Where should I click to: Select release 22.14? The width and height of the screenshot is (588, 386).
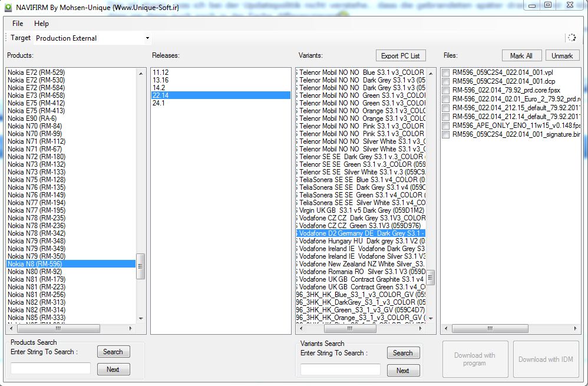click(x=220, y=95)
